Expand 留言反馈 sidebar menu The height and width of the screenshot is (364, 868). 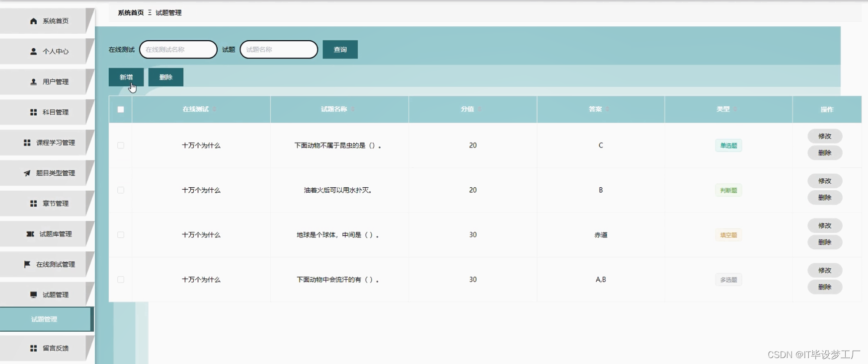coord(46,348)
